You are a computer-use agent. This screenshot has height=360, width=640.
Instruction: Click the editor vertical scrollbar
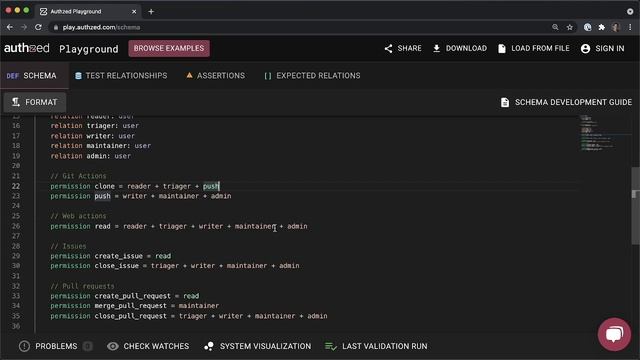[x=636, y=205]
